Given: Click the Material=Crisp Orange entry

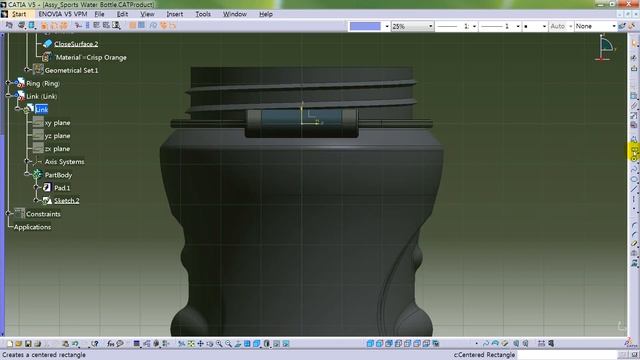Looking at the screenshot, I should (91, 57).
